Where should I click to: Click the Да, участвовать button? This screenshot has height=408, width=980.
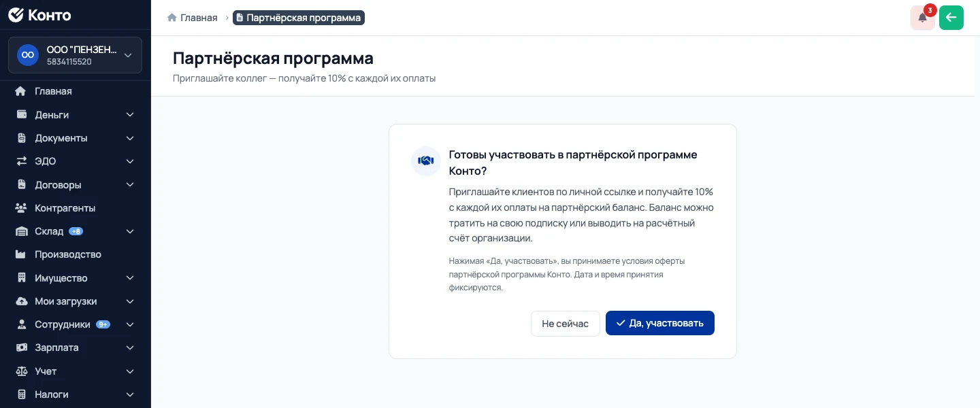(660, 323)
